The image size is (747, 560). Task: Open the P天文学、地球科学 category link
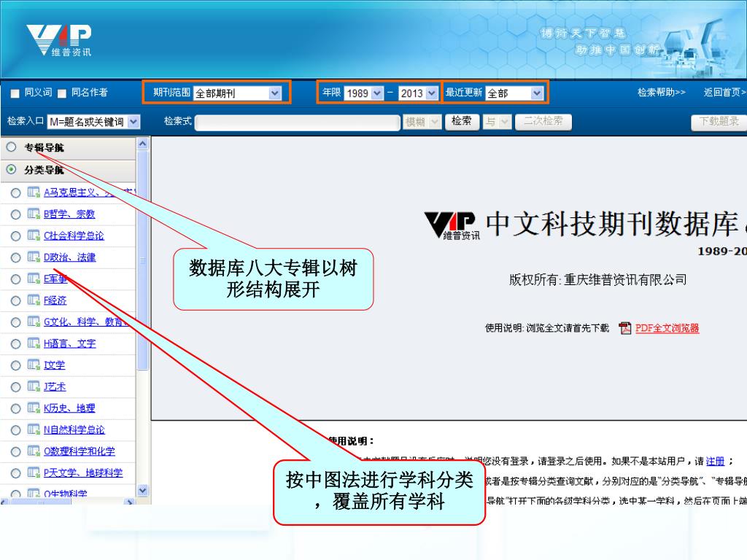coord(83,472)
